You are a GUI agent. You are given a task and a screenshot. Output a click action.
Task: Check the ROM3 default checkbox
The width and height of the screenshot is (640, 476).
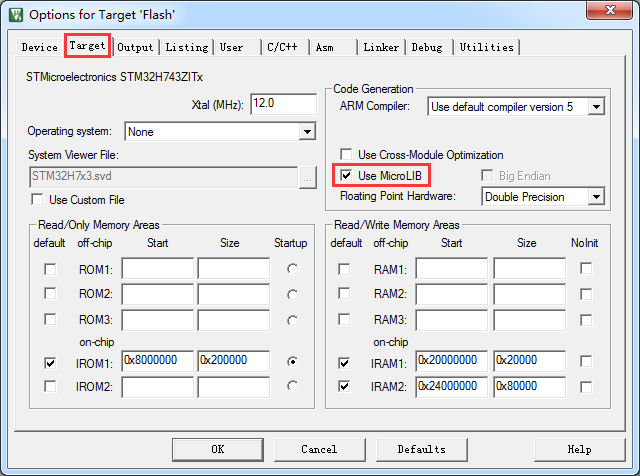tap(50, 319)
